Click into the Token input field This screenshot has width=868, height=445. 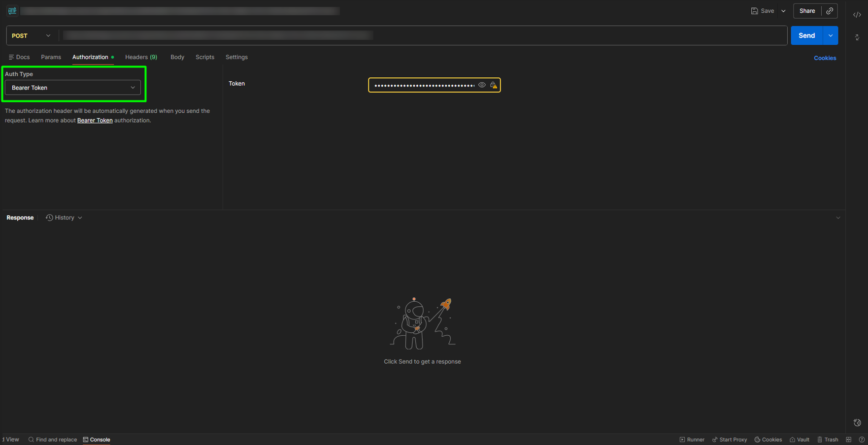click(x=424, y=85)
